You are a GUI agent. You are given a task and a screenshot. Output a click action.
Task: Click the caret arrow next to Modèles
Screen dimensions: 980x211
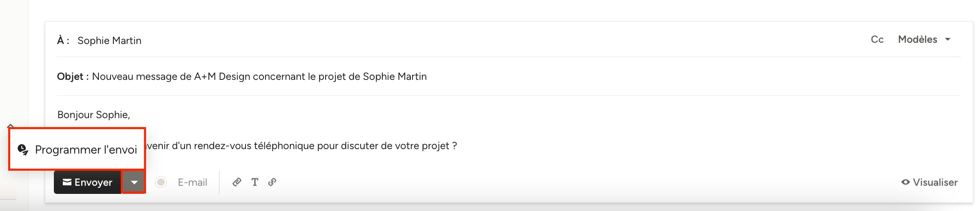tap(948, 40)
